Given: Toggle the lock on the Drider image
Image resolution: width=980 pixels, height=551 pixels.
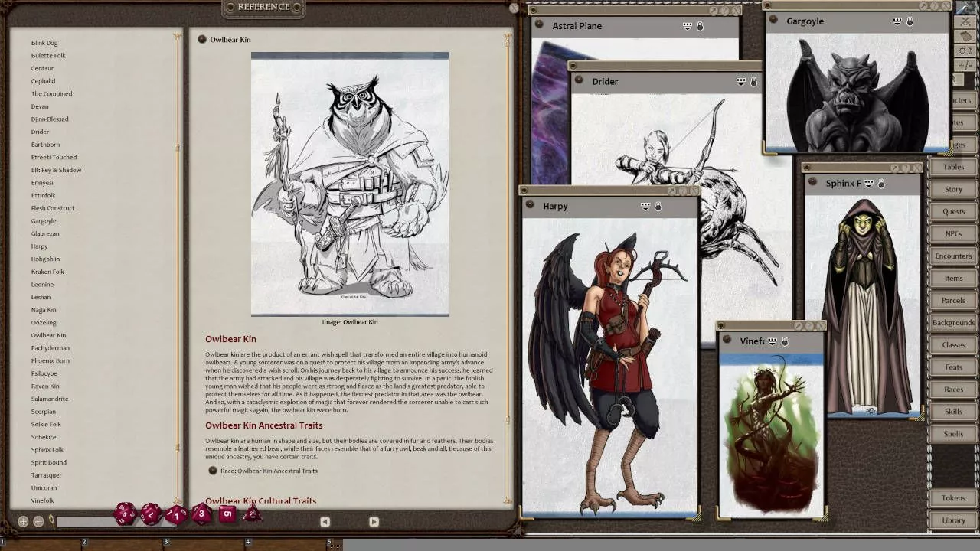Looking at the screenshot, I should coord(753,81).
